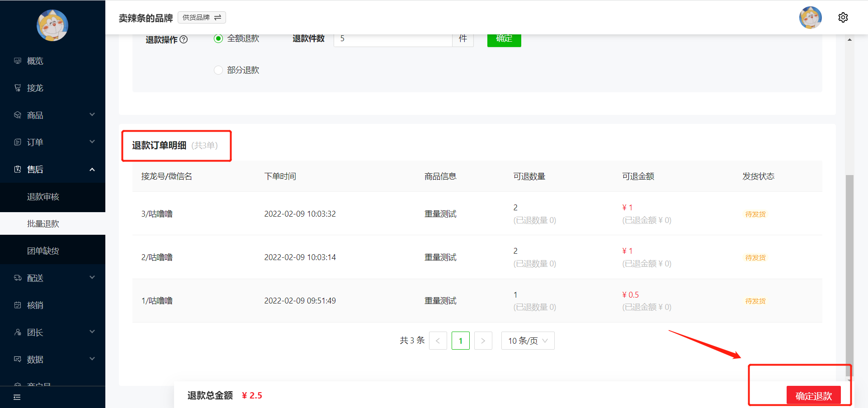Click the 配送 delivery icon
The image size is (868, 408).
click(18, 278)
